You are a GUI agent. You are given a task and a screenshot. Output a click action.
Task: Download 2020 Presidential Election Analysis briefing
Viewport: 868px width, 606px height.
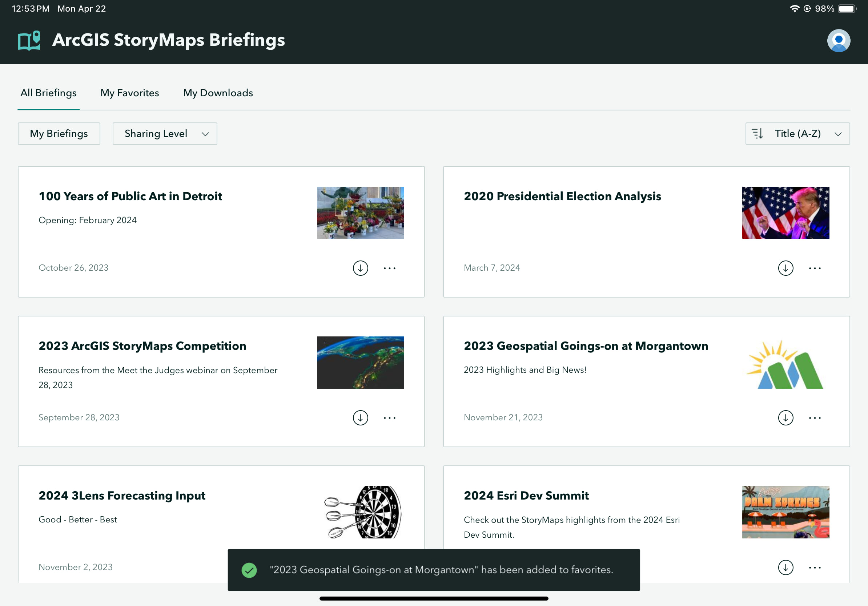785,268
